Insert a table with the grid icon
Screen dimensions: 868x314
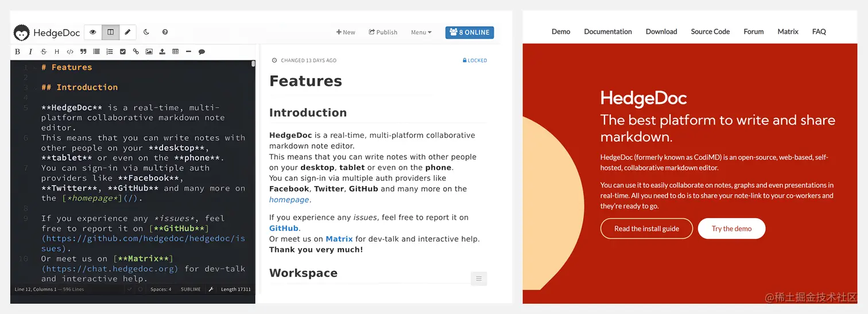(x=175, y=52)
